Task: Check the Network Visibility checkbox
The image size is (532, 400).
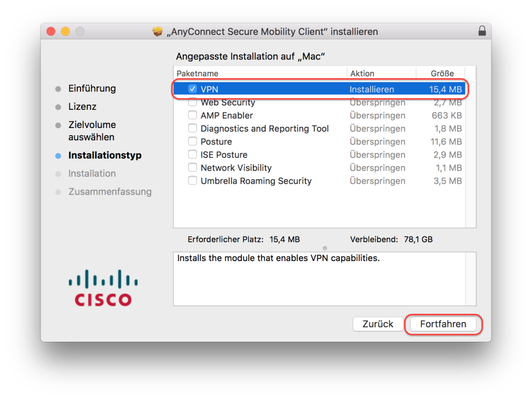Action: pos(193,167)
